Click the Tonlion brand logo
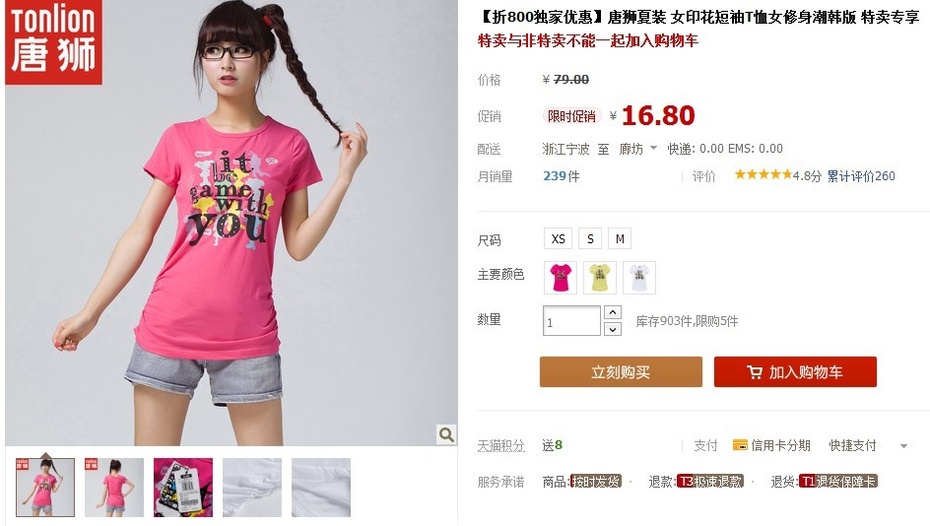930x526 pixels. click(x=53, y=42)
